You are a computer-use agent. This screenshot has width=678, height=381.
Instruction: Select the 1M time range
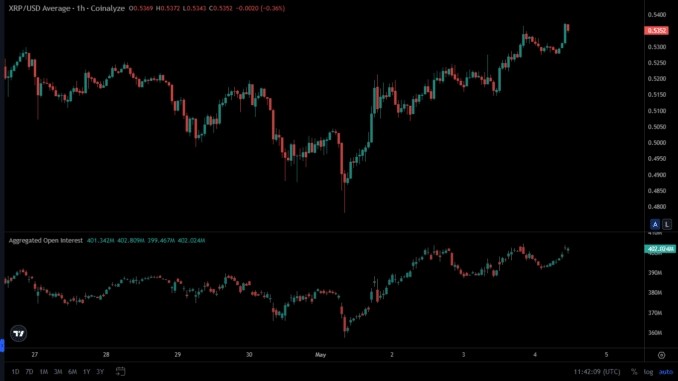pyautogui.click(x=44, y=371)
